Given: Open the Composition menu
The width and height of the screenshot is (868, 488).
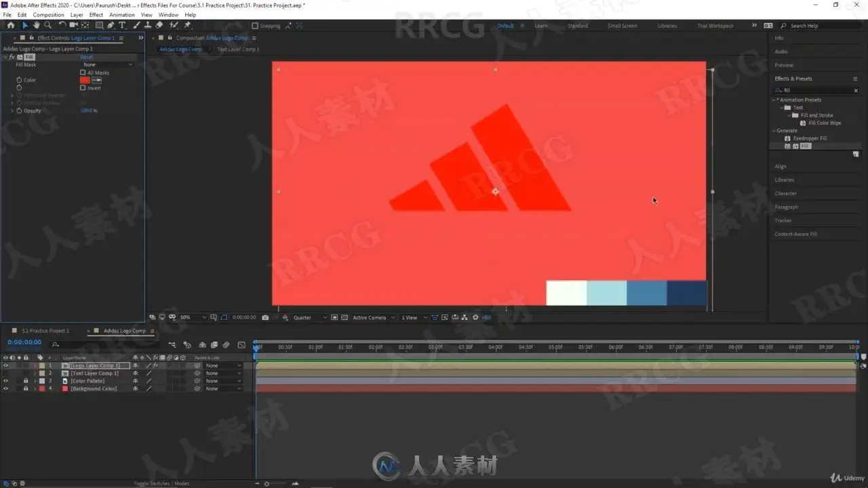Looking at the screenshot, I should 48,15.
